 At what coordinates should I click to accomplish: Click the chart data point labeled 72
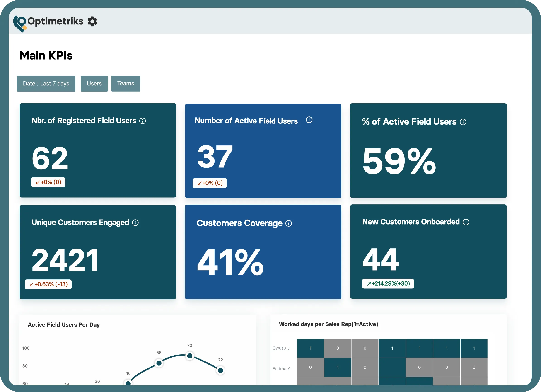click(190, 356)
